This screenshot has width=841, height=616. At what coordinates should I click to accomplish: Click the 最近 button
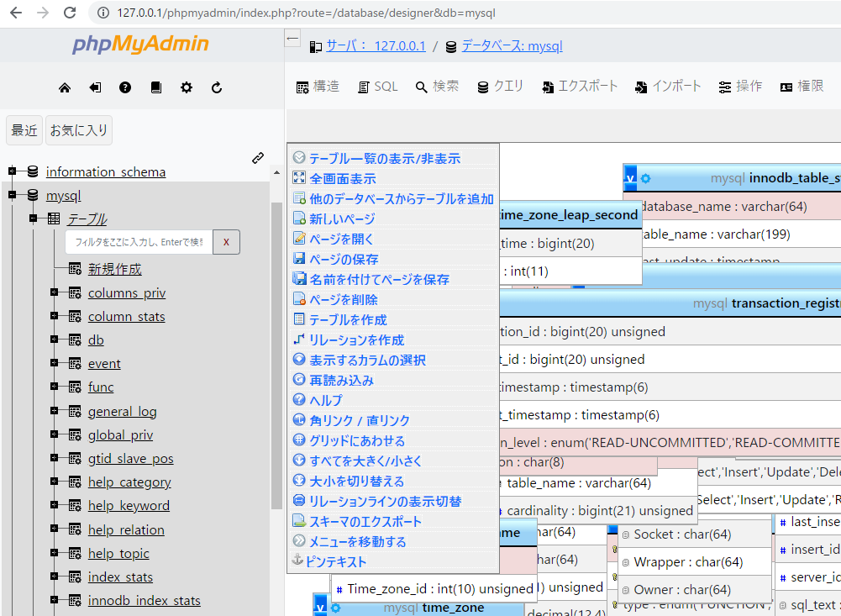point(24,130)
